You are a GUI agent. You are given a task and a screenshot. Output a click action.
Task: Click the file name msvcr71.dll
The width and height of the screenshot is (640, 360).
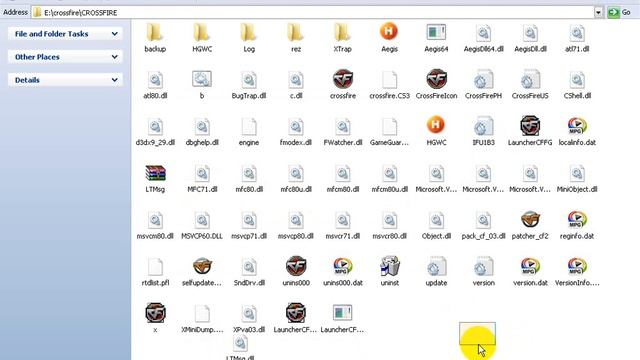pyautogui.click(x=343, y=236)
